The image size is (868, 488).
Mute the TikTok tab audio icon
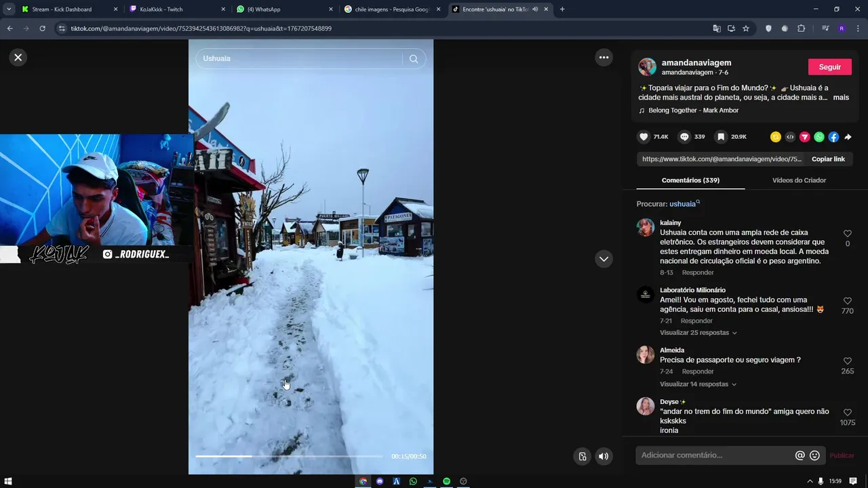(535, 9)
